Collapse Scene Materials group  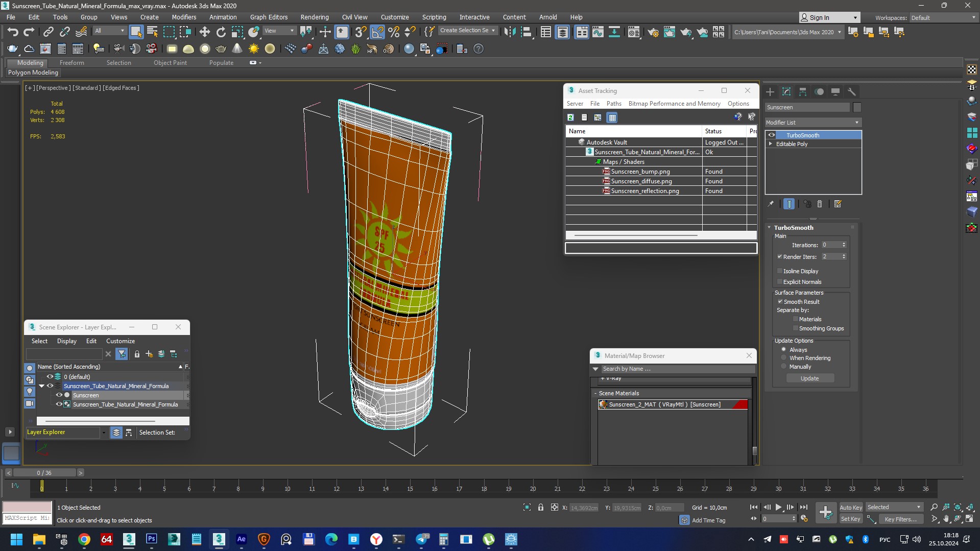(x=595, y=394)
